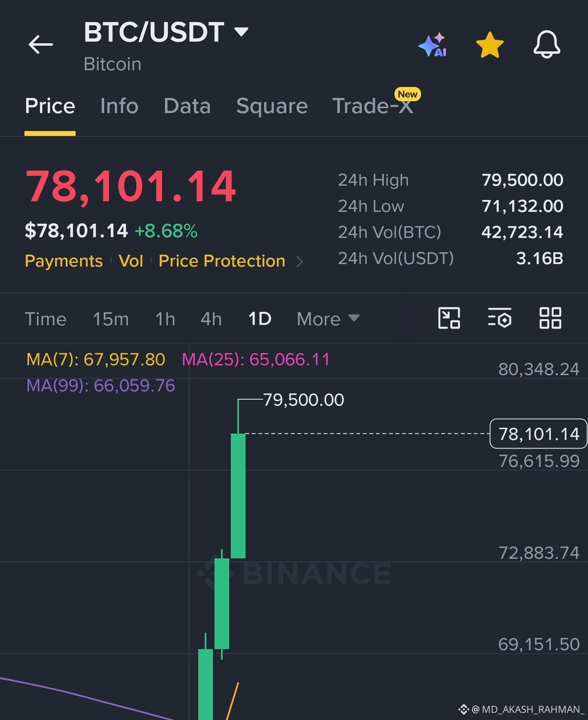Switch to the Price tab

click(x=50, y=106)
